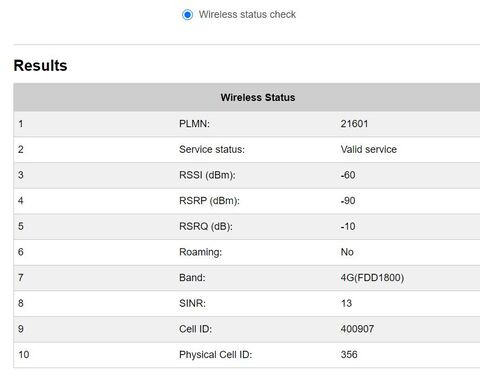The image size is (480, 372).
Task: Select the Band value 4G(FDD1800)
Action: (x=372, y=278)
